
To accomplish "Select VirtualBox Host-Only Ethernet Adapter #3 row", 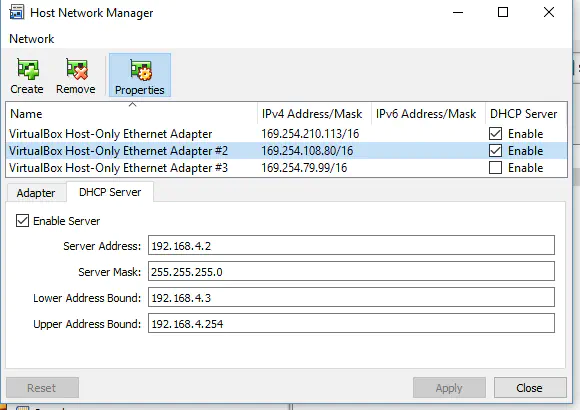I will [x=286, y=168].
